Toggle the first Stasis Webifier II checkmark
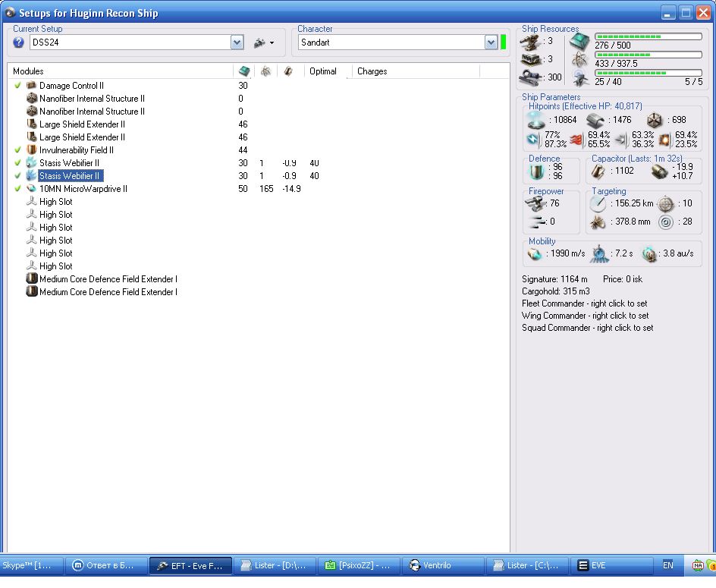The height and width of the screenshot is (588, 716). click(x=17, y=162)
